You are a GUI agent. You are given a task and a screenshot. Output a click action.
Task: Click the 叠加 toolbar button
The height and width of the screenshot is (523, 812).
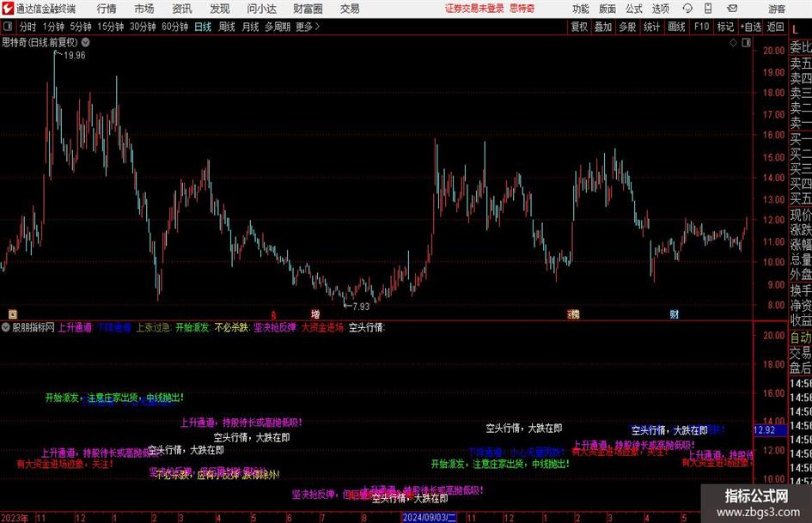[x=603, y=27]
